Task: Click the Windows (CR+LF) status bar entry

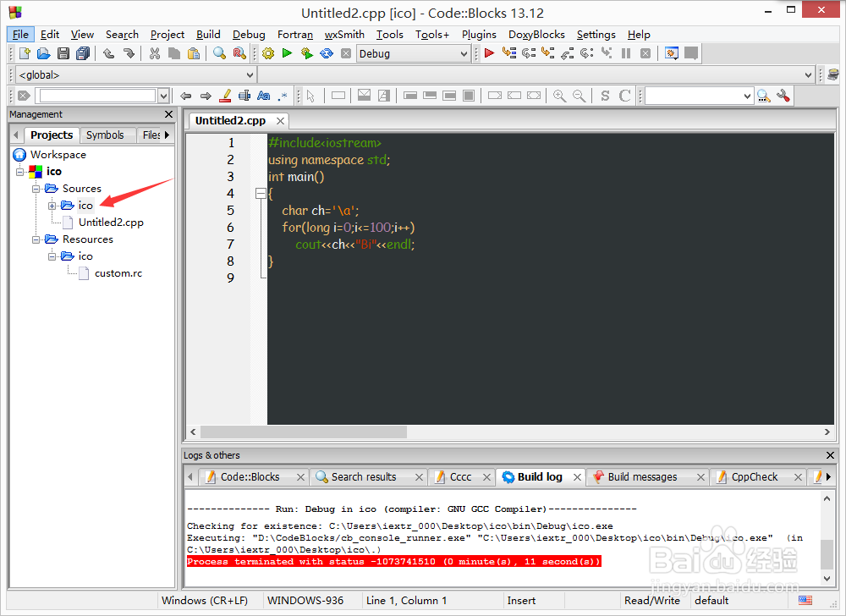Action: [x=205, y=601]
